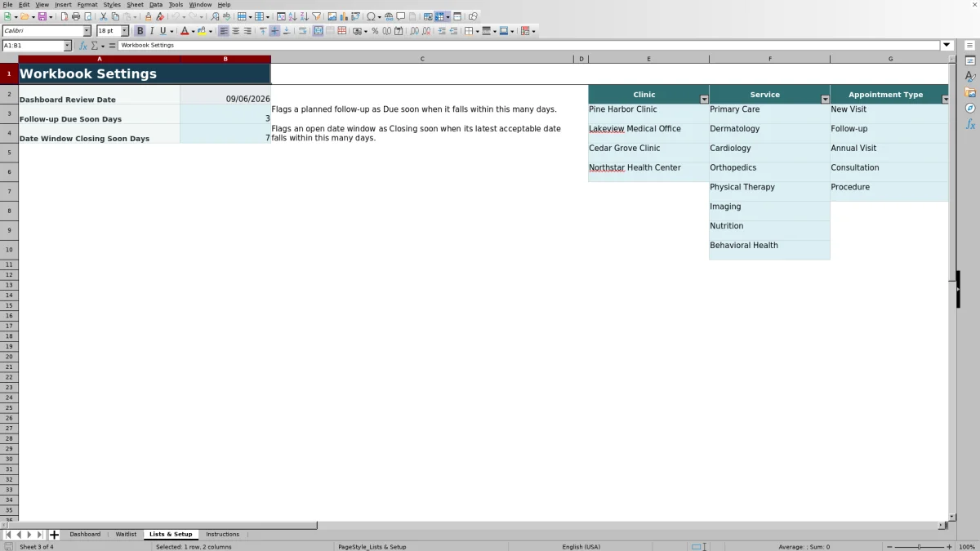This screenshot has height=551, width=980.
Task: Open the Font Name dropdown
Action: click(87, 31)
